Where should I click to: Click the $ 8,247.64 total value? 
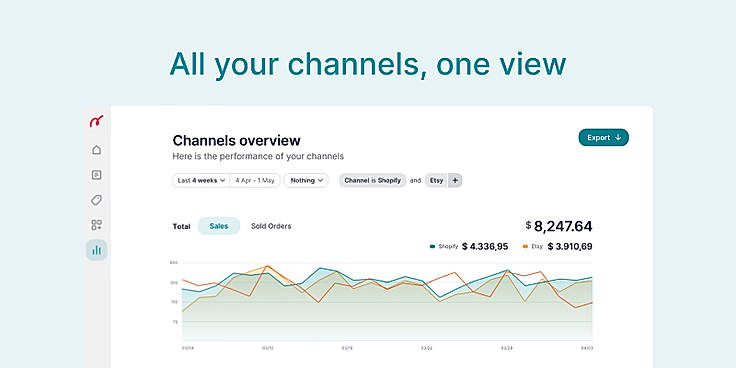(x=559, y=226)
